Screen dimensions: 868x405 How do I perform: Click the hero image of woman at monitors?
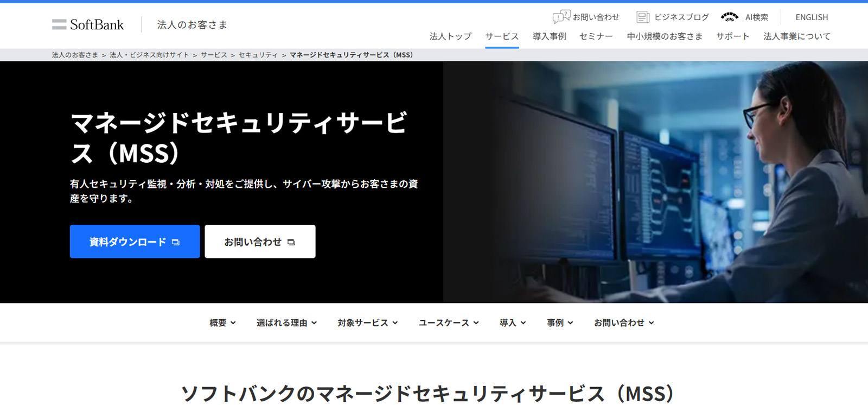point(655,182)
